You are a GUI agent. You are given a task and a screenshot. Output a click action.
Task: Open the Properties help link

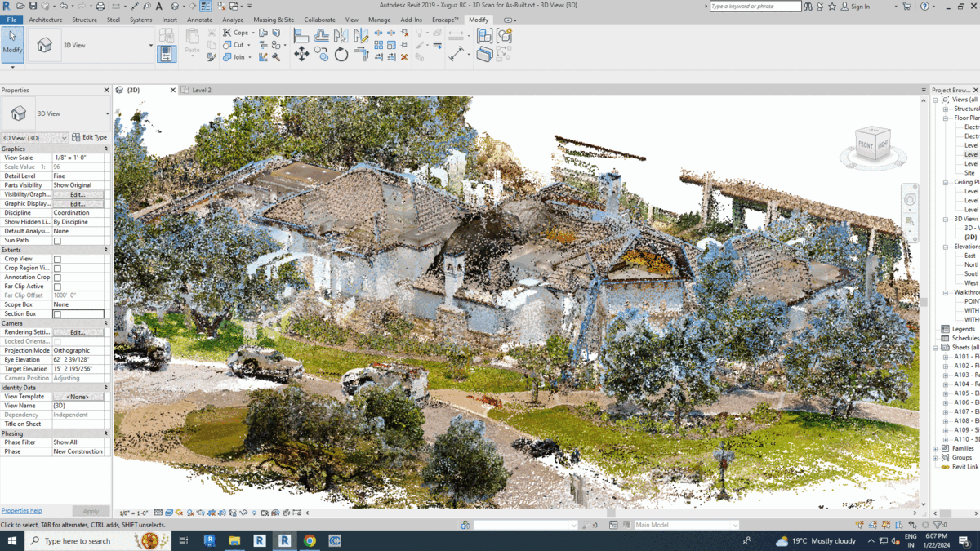(x=21, y=511)
